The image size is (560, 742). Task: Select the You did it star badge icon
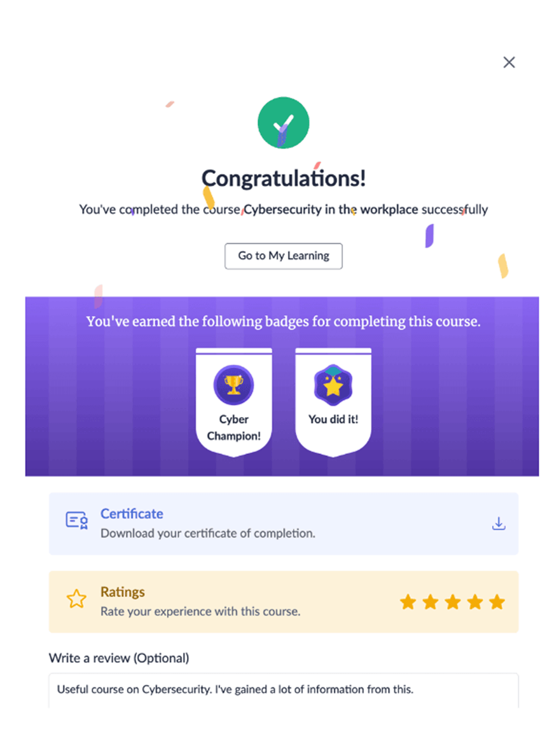(x=333, y=385)
